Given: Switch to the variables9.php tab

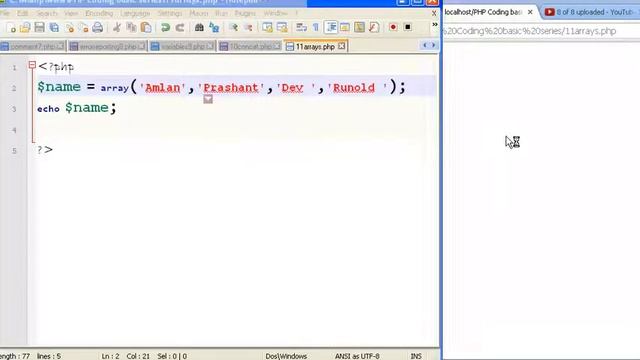Looking at the screenshot, I should point(182,47).
